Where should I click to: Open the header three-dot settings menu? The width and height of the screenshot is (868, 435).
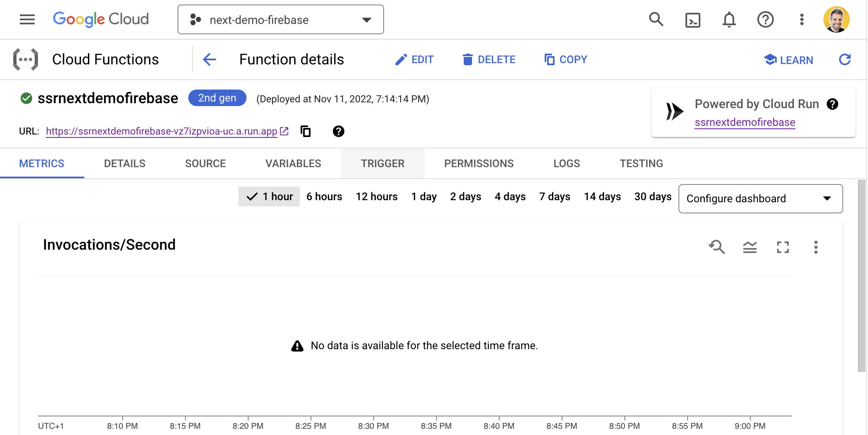pos(802,19)
